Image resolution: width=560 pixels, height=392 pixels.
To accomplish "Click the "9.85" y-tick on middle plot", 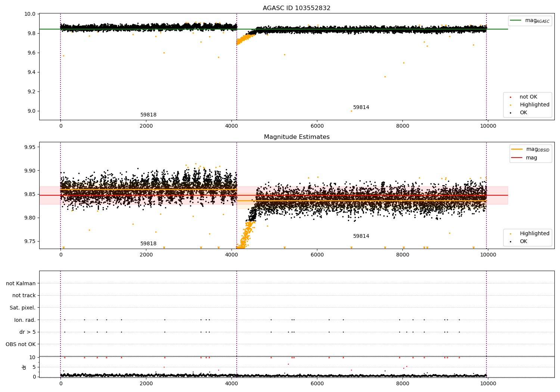I will click(30, 195).
